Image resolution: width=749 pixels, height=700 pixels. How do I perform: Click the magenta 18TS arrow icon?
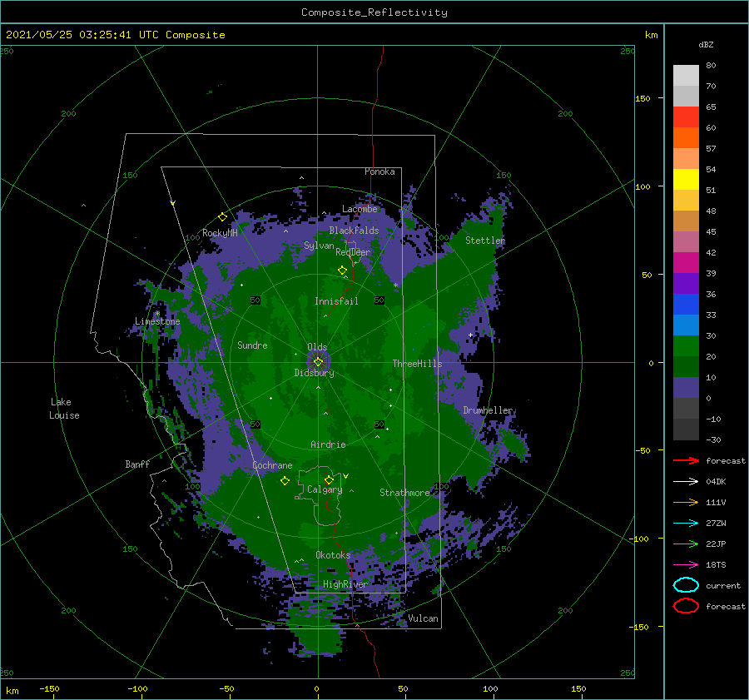[x=686, y=564]
